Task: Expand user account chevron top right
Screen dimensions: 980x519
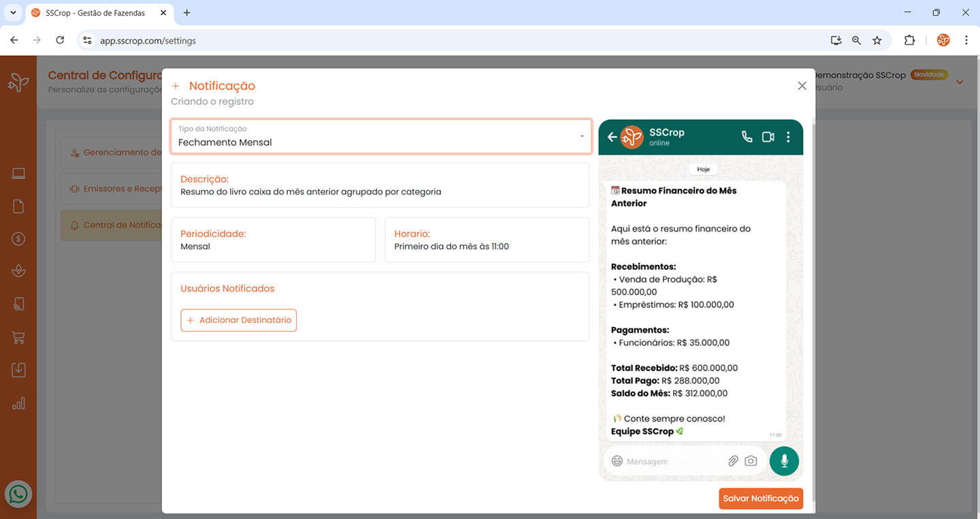Action: tap(960, 82)
